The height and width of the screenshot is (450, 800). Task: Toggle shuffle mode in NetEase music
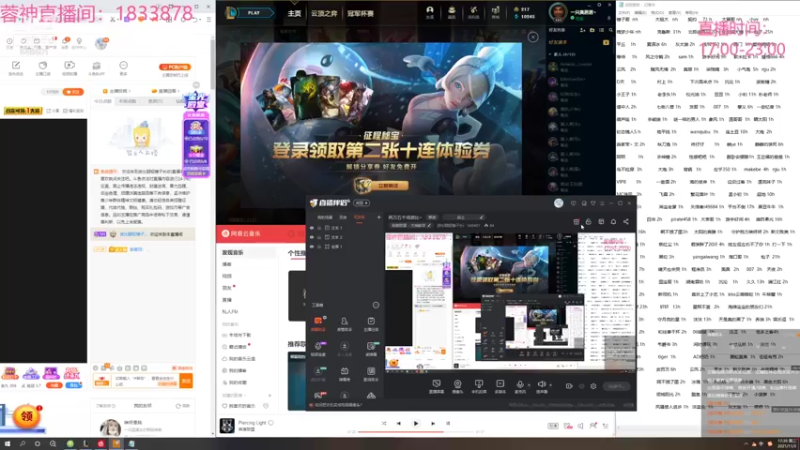pos(384,423)
